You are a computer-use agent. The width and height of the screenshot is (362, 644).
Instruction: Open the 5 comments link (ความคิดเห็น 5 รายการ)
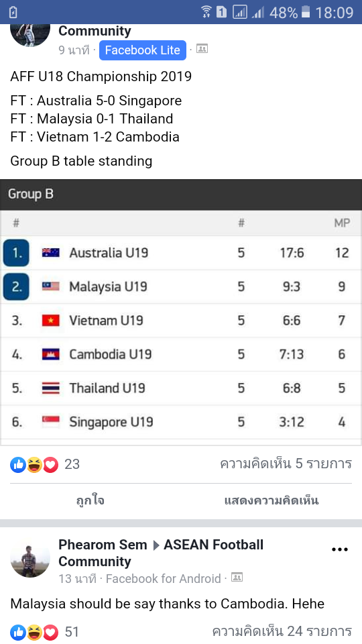(286, 464)
